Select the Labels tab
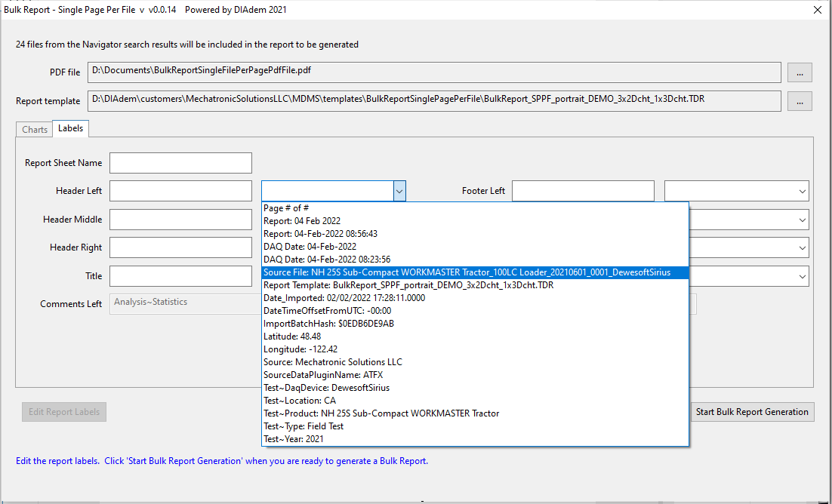This screenshot has height=504, width=832. [x=71, y=129]
